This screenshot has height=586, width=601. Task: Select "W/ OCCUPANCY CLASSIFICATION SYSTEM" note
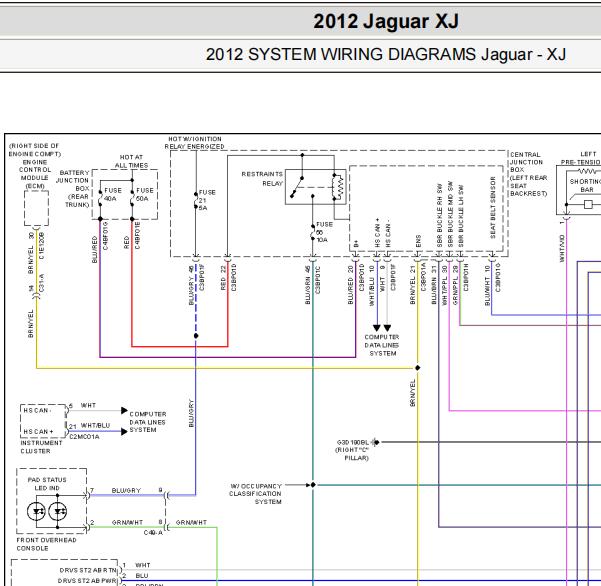[x=256, y=494]
